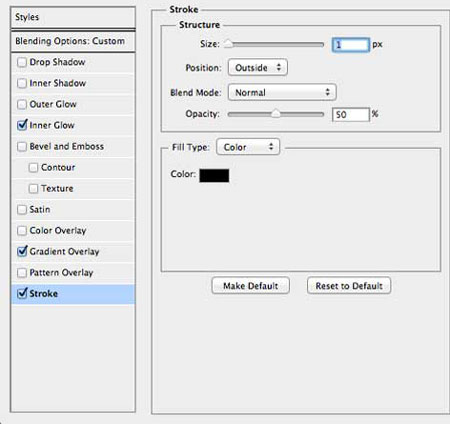This screenshot has width=450, height=424.
Task: Uncheck the Inner Glow checkbox
Action: click(22, 125)
